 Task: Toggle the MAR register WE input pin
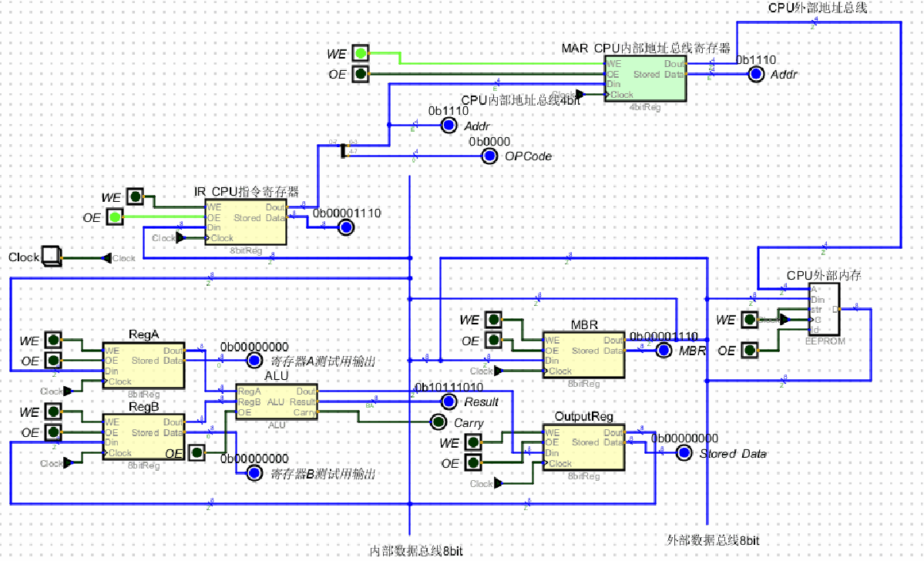361,54
